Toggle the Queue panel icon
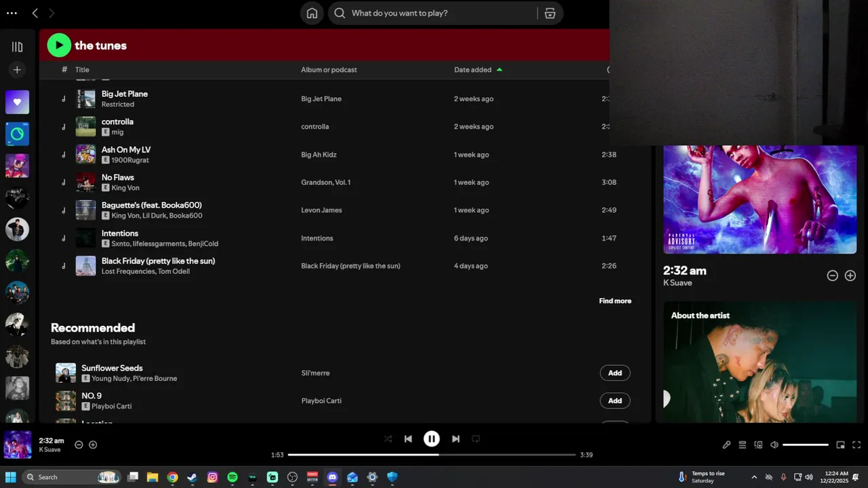This screenshot has height=488, width=868. (x=743, y=445)
